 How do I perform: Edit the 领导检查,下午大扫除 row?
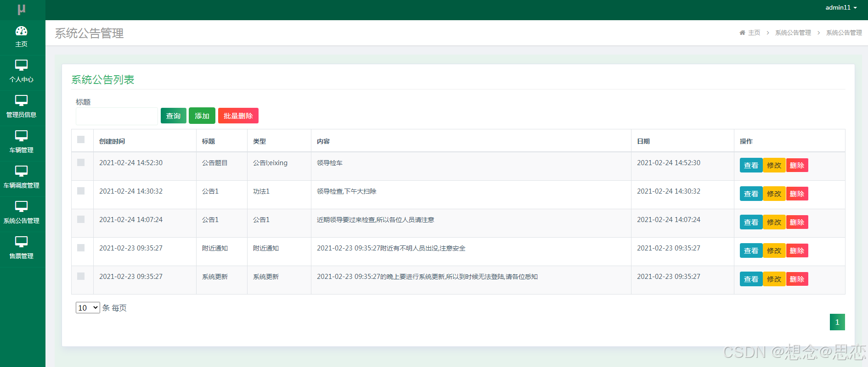774,194
